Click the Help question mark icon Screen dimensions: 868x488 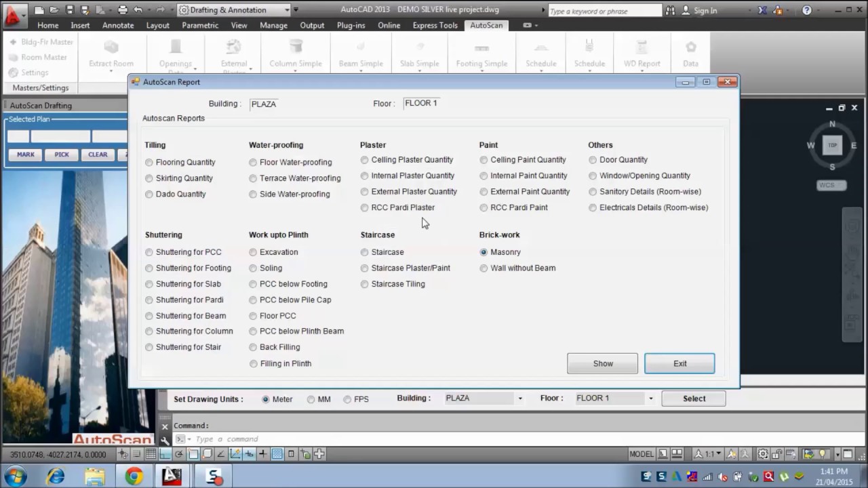point(806,10)
